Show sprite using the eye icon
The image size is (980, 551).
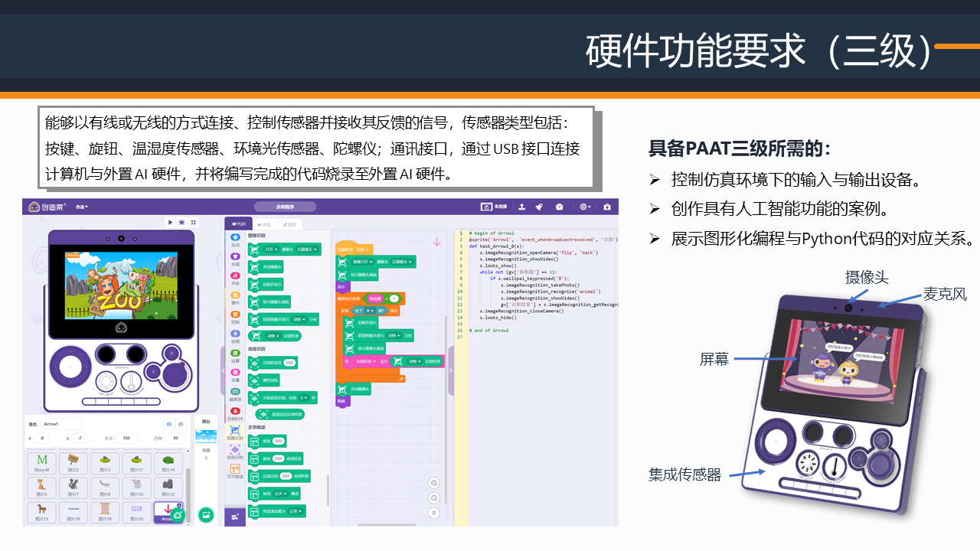click(169, 423)
